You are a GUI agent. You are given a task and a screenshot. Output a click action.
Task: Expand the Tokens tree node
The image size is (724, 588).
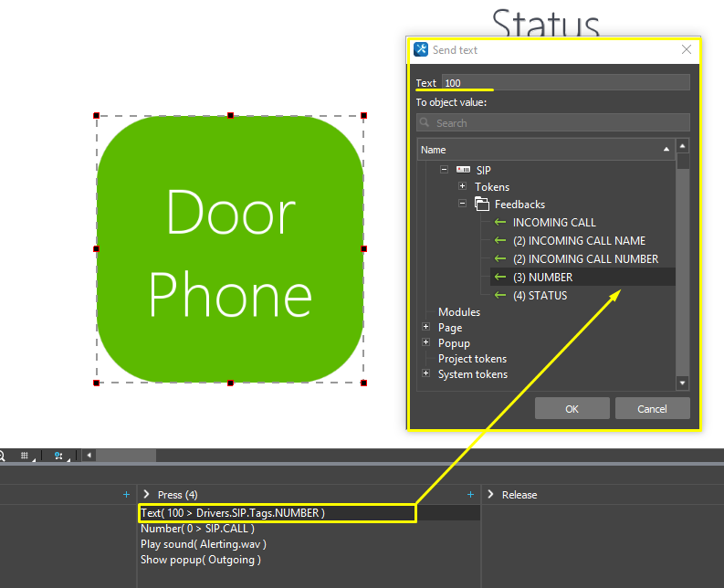[462, 187]
